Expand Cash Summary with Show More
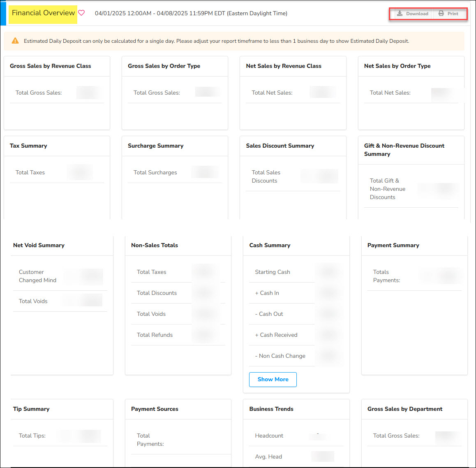The image size is (476, 468). [273, 379]
